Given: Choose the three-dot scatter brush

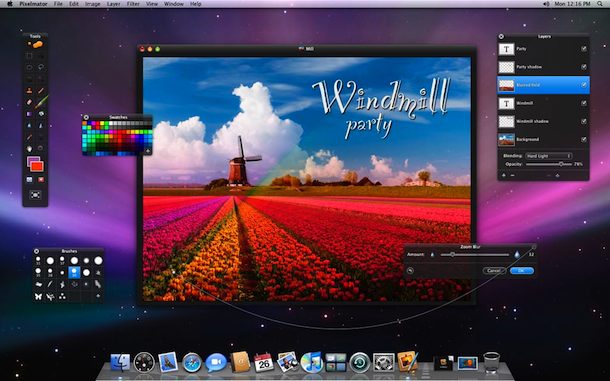Looking at the screenshot, I should (62, 296).
